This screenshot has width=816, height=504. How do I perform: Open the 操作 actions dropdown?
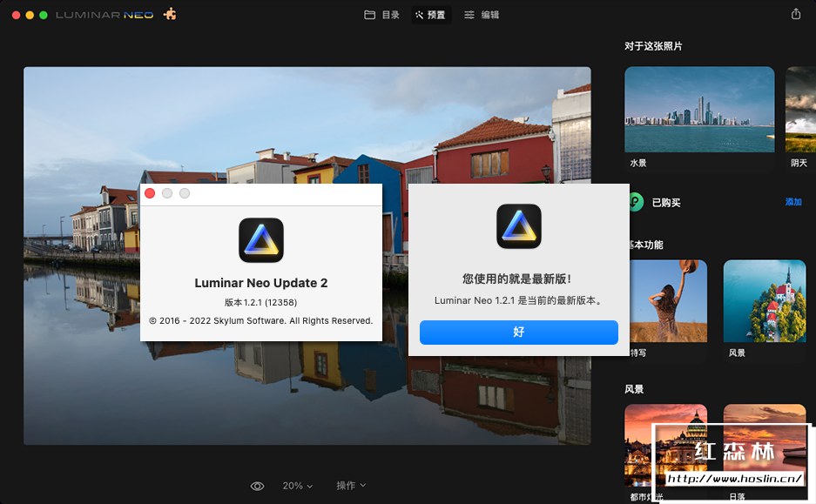[x=351, y=485]
